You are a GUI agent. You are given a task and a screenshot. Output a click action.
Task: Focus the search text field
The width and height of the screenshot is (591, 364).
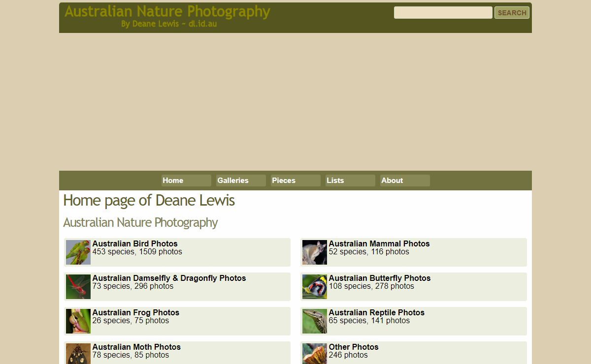443,13
